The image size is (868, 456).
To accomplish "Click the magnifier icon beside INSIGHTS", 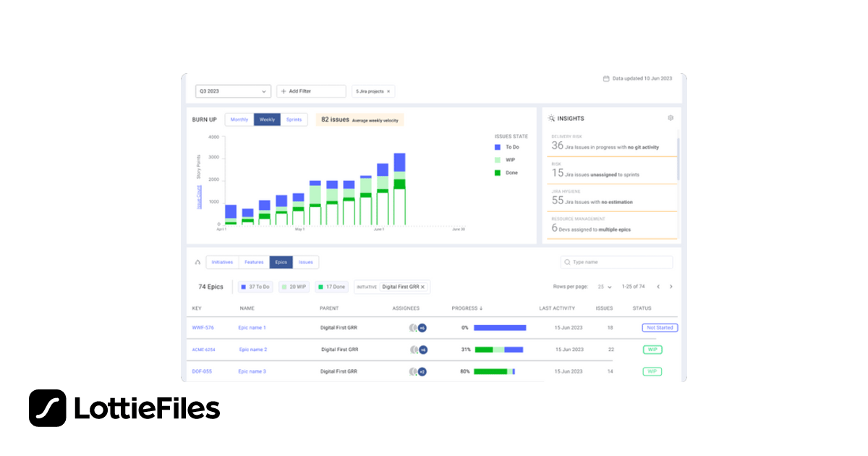I will 552,118.
